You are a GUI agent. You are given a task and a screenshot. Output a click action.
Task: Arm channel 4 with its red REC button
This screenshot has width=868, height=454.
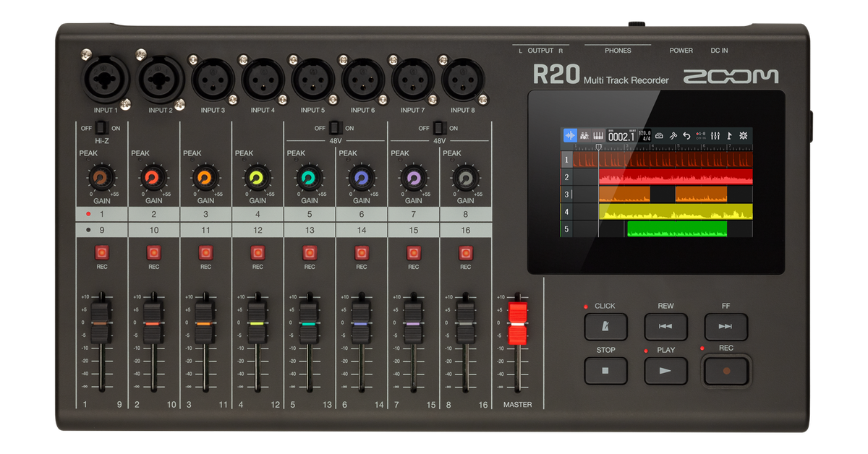[x=258, y=252]
